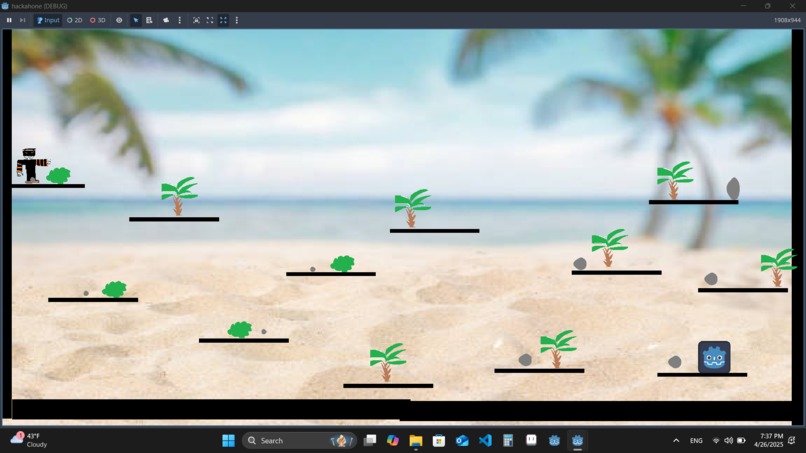Open File Explorer from the taskbar
The image size is (806, 453).
tap(416, 441)
